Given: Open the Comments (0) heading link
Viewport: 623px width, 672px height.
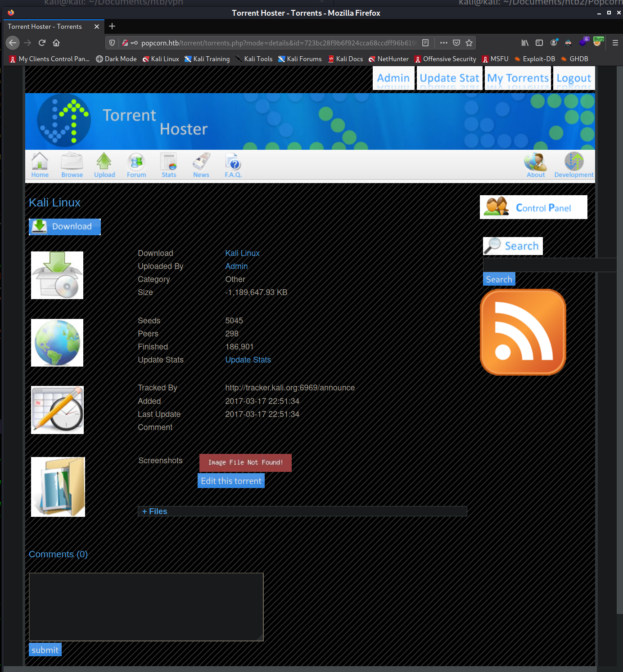Looking at the screenshot, I should [58, 554].
